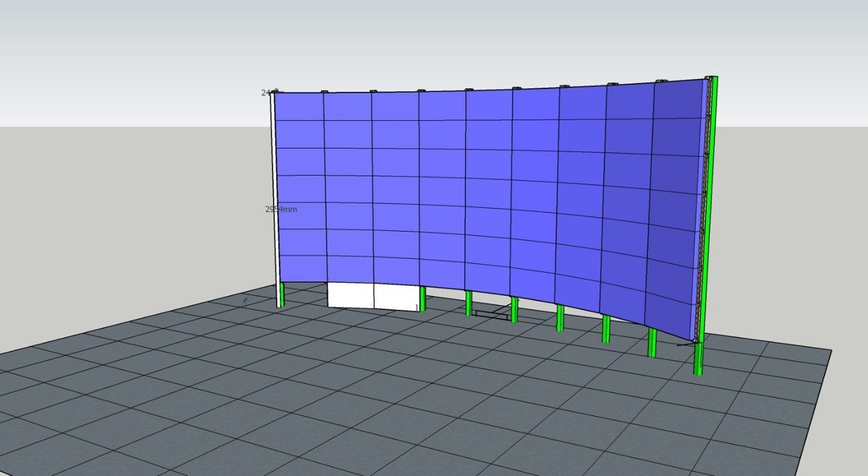Select the "2994mm" dimension label

click(281, 209)
